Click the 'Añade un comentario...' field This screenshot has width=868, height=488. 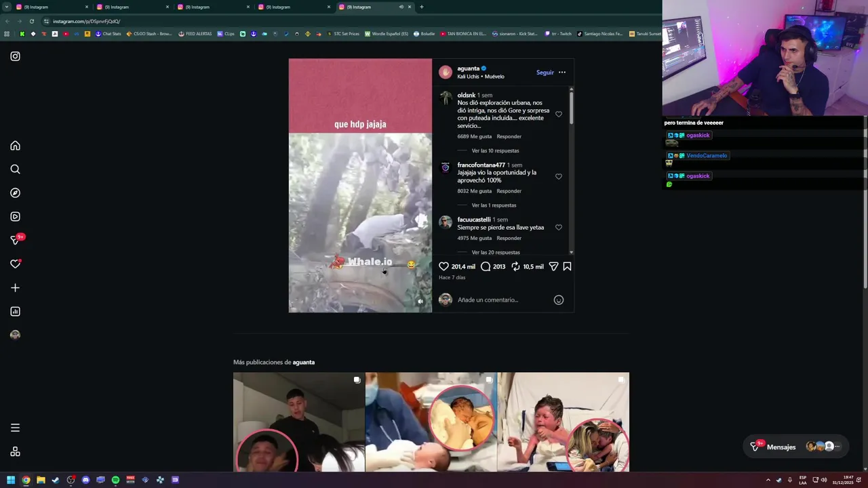tap(502, 300)
